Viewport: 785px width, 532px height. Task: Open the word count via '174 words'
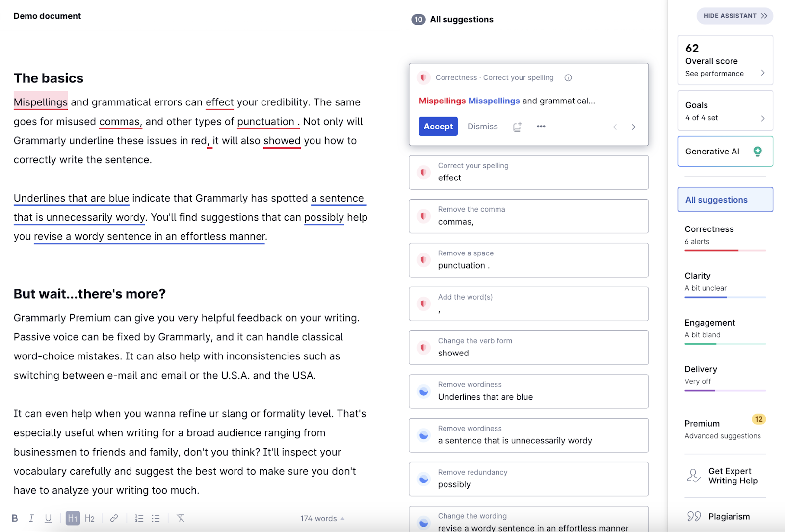click(x=318, y=518)
